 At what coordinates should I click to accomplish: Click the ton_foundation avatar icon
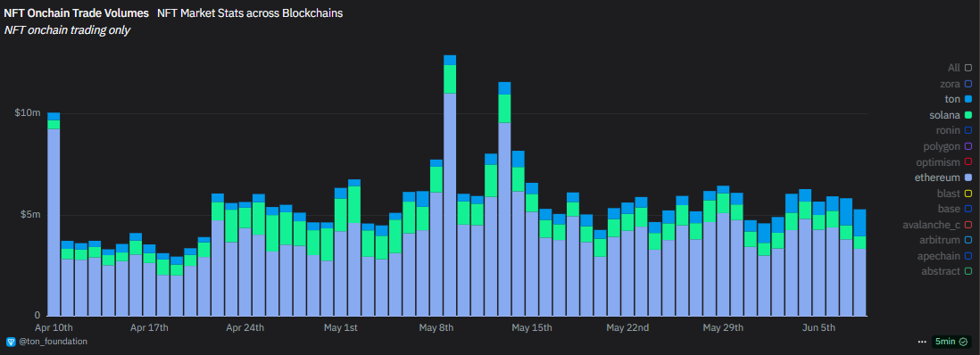tap(11, 342)
